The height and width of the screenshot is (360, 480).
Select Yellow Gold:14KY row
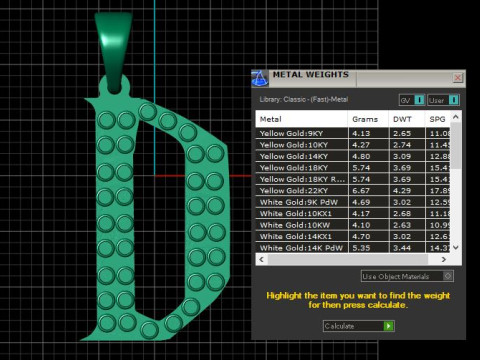click(353, 156)
